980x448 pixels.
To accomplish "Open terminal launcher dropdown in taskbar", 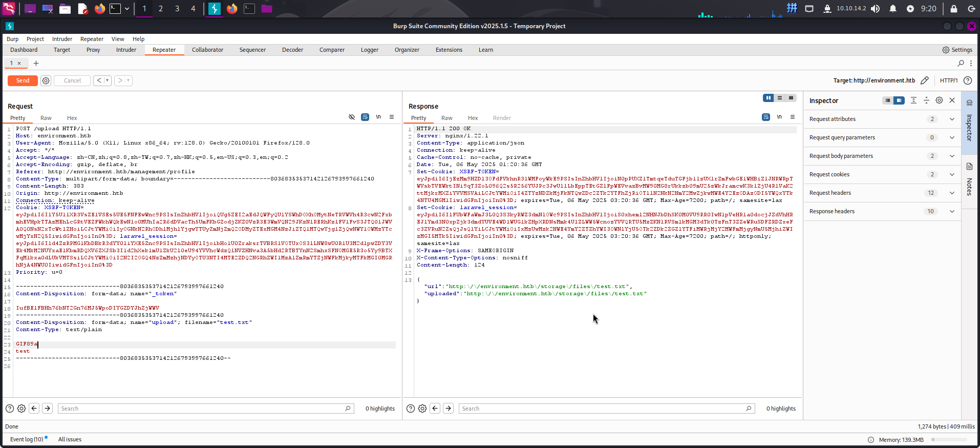I will 127,9.
